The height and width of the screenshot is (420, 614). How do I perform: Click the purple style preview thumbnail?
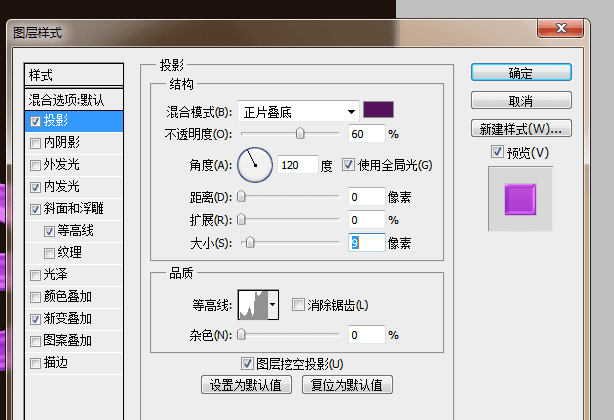point(520,199)
